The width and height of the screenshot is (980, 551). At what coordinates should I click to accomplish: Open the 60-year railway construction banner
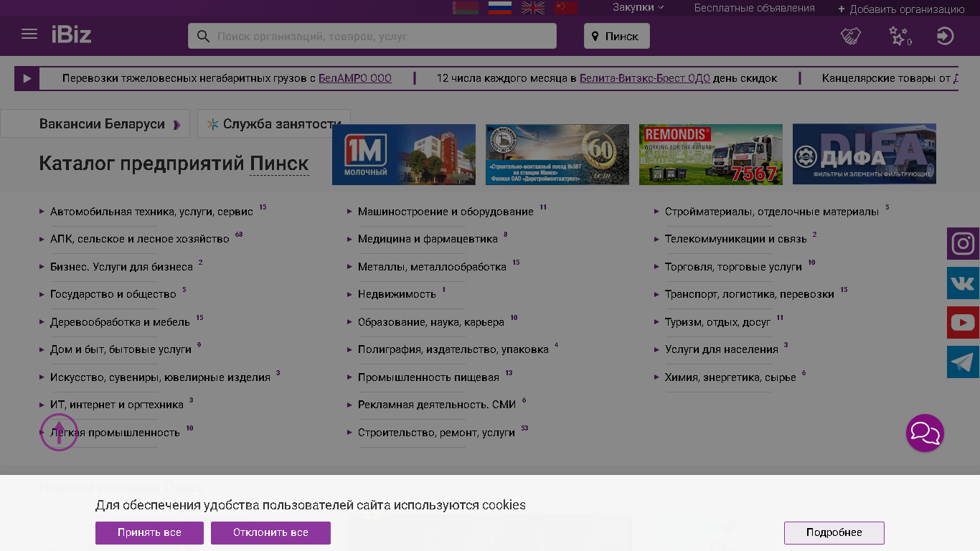click(x=557, y=154)
